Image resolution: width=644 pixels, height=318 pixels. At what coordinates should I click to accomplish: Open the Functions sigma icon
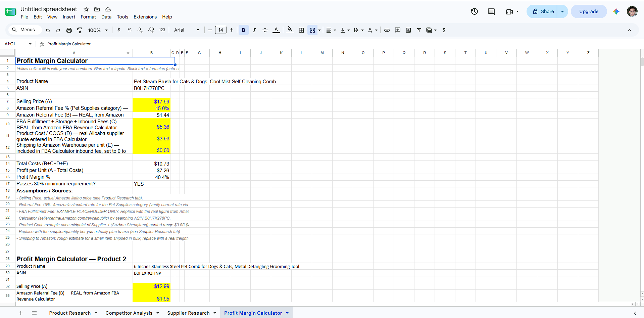(x=444, y=30)
